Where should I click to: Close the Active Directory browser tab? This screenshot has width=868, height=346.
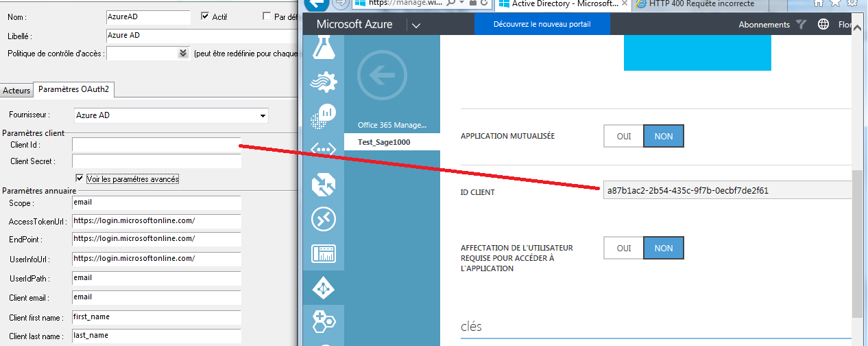pyautogui.click(x=624, y=4)
